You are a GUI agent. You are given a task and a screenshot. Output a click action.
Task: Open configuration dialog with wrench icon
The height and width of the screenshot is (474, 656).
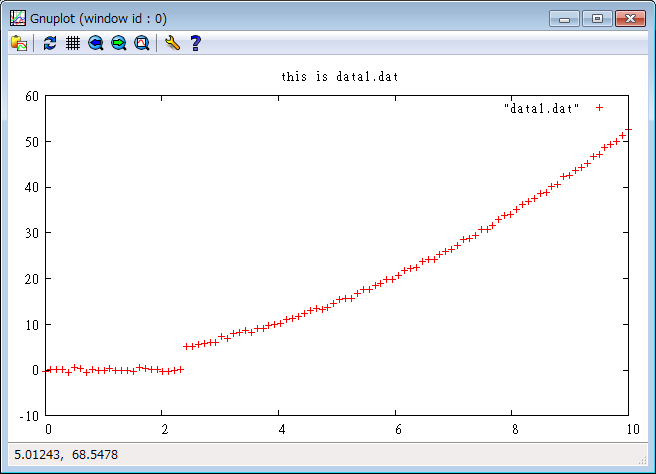pos(172,43)
